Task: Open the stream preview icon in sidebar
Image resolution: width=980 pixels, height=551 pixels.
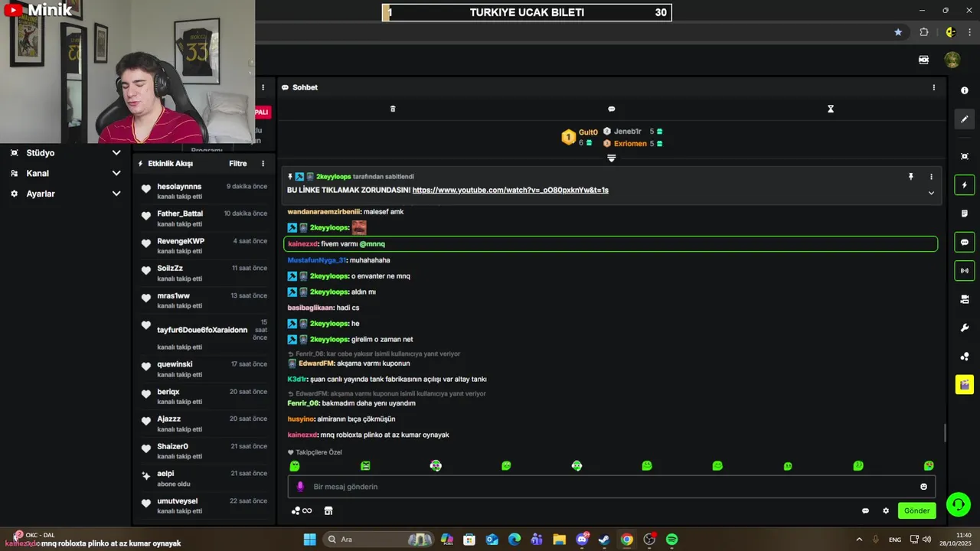Action: coord(964,156)
